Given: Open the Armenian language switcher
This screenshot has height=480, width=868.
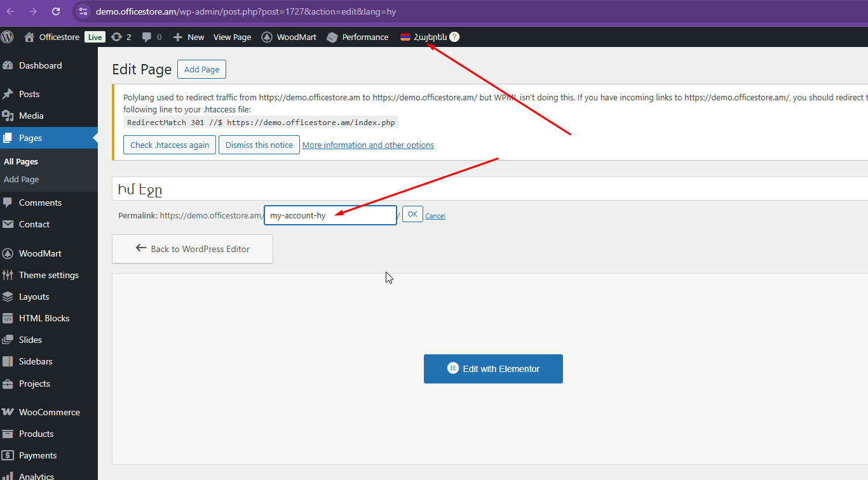Looking at the screenshot, I should (424, 37).
